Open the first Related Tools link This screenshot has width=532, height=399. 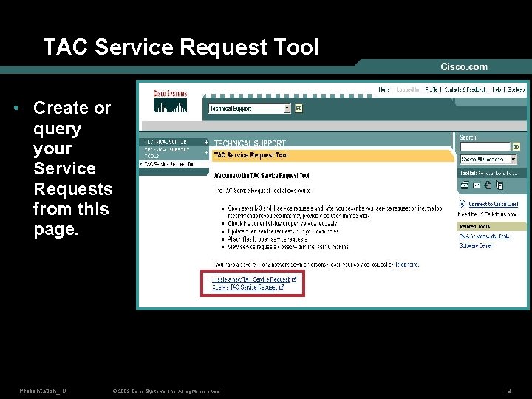pos(485,236)
